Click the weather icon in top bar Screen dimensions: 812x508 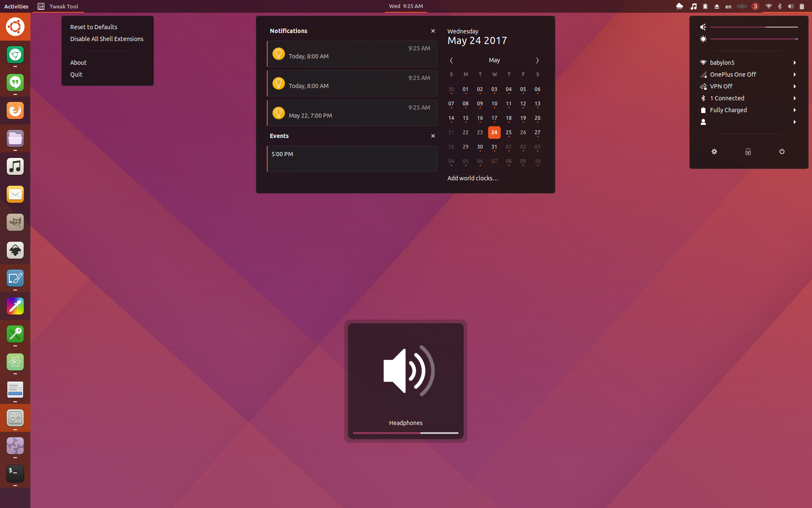point(680,6)
